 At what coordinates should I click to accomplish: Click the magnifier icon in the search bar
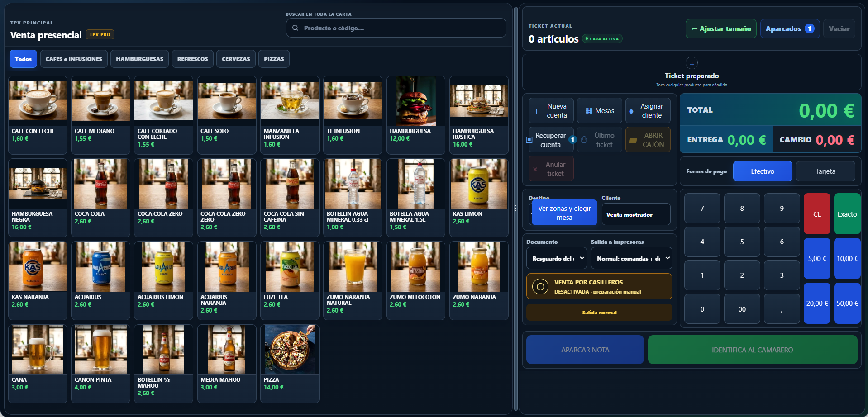pos(295,28)
